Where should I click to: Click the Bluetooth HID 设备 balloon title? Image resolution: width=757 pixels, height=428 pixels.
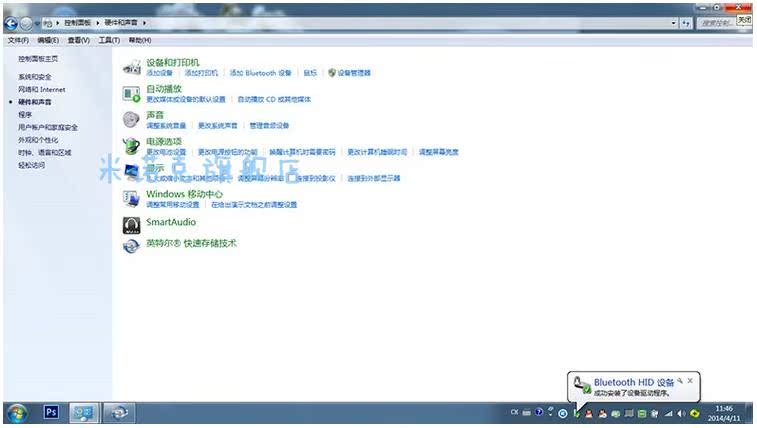[x=634, y=382]
